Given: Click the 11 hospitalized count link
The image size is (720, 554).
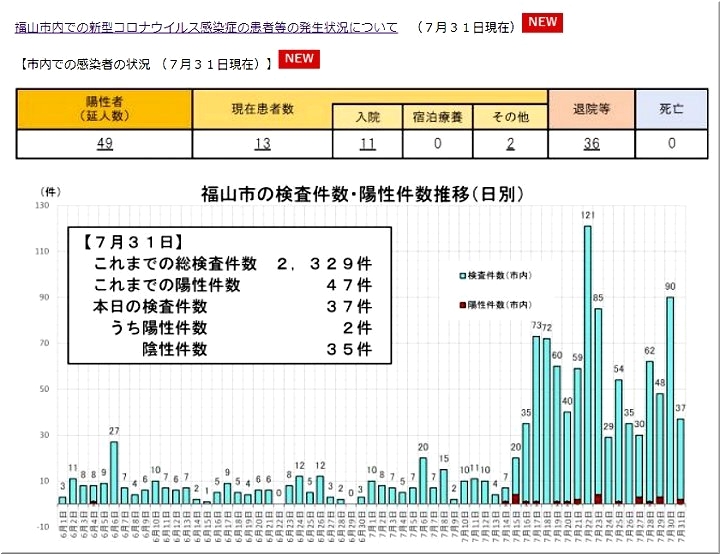Looking at the screenshot, I should coord(367,144).
